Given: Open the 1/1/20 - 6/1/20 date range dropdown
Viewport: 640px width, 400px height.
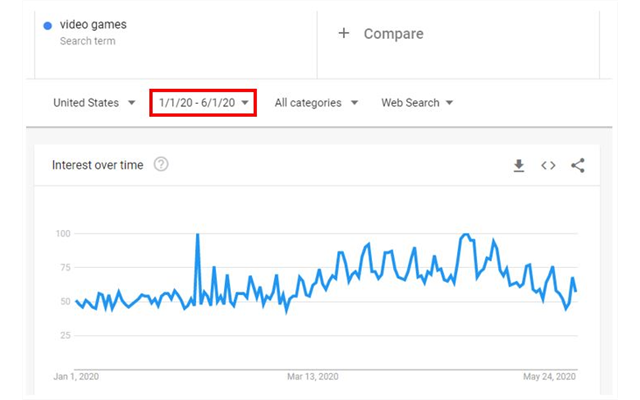Looking at the screenshot, I should click(x=203, y=103).
